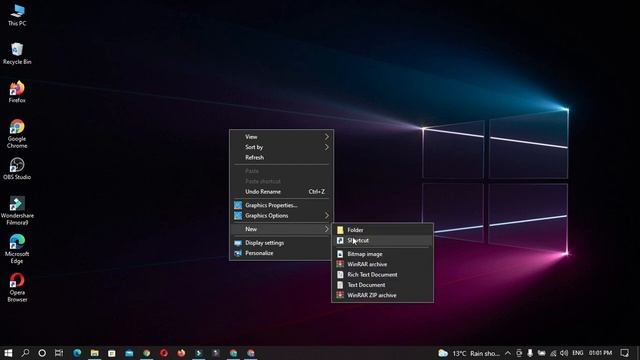This screenshot has height=360, width=640.
Task: Show hidden system tray icons chevron
Action: 507,353
